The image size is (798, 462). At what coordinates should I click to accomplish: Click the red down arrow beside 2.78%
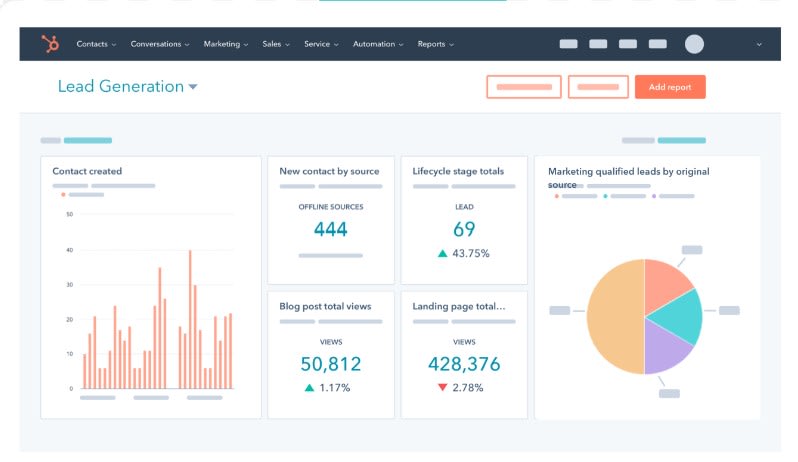coord(442,388)
